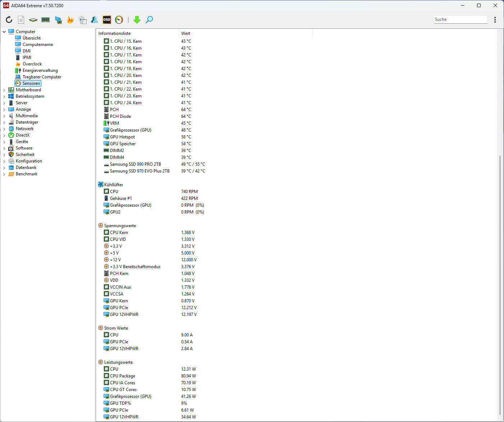
Task: Click the Strom Werte section icon
Action: [101, 328]
